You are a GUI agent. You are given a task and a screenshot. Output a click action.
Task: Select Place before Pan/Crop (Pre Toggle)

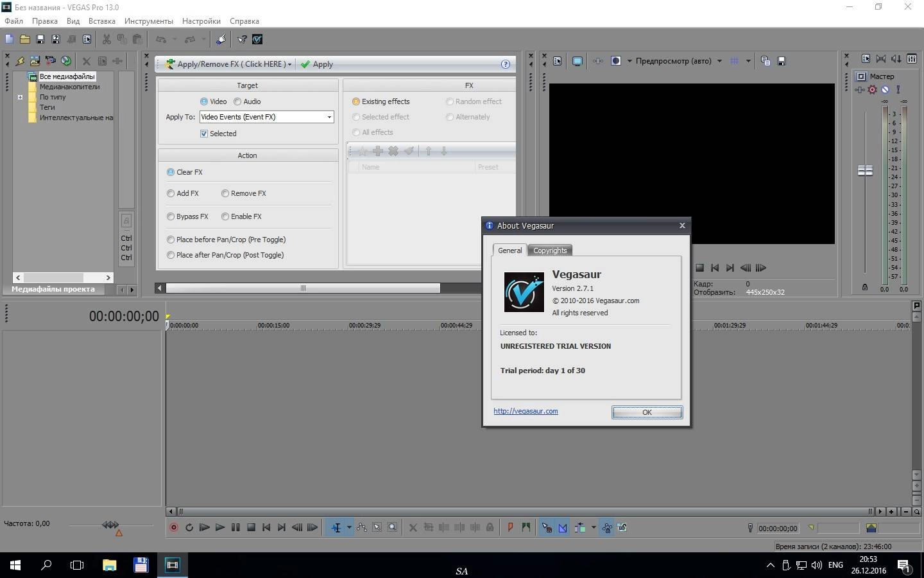(x=226, y=240)
